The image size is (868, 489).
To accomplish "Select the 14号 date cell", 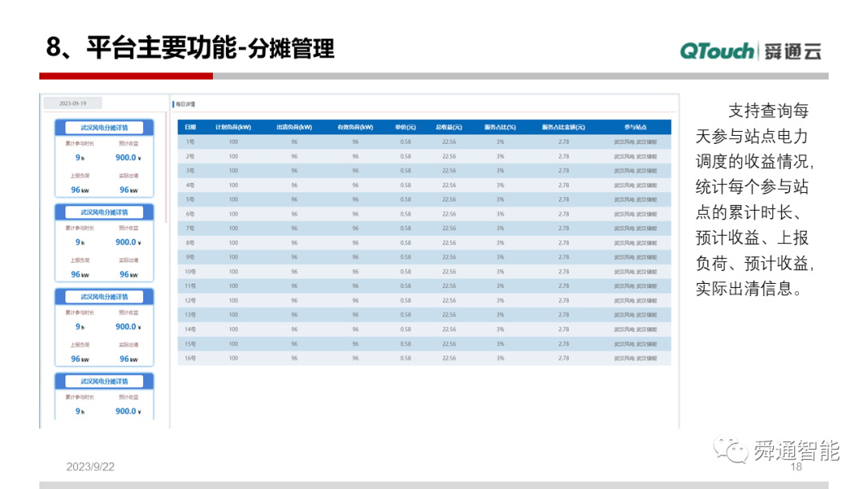I will pos(190,329).
